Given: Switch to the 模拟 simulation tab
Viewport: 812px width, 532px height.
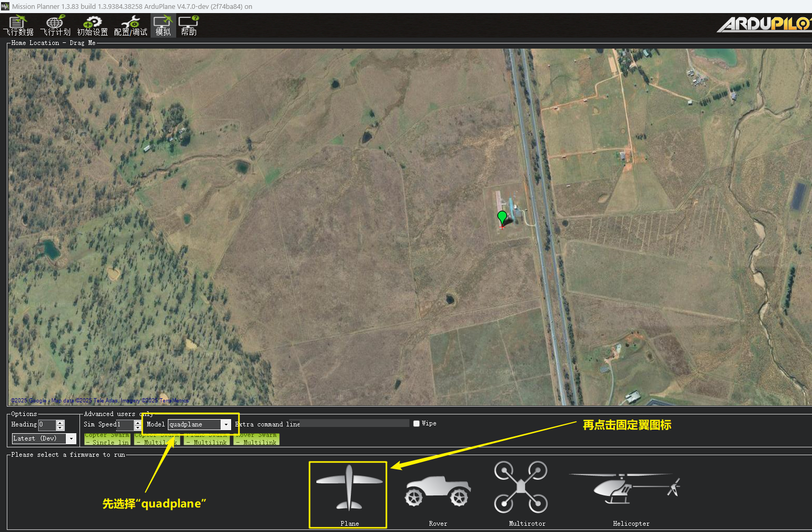Looking at the screenshot, I should click(163, 26).
